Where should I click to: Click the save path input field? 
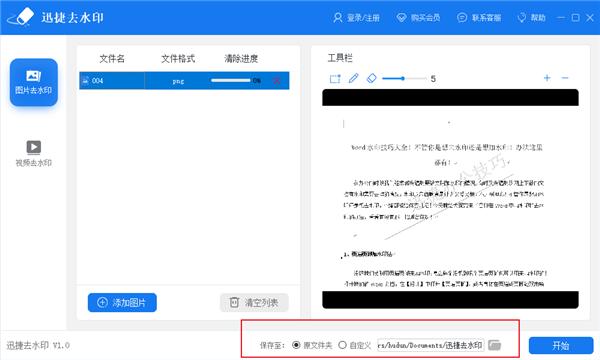point(430,345)
